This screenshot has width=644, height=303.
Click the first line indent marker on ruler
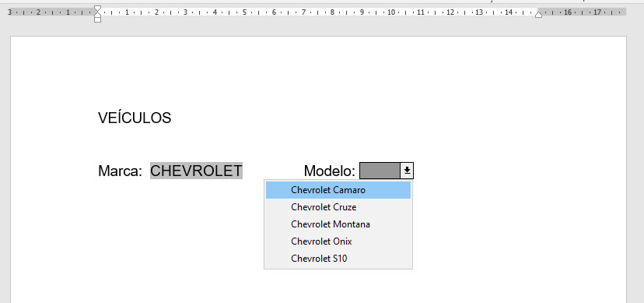(97, 9)
